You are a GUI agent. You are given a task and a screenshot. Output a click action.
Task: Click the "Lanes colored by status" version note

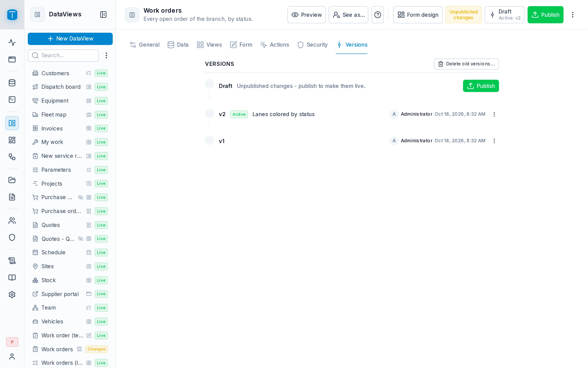point(284,114)
